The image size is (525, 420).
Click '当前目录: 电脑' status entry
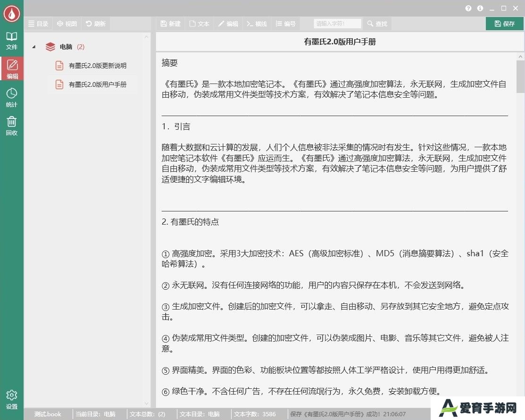coord(95,414)
